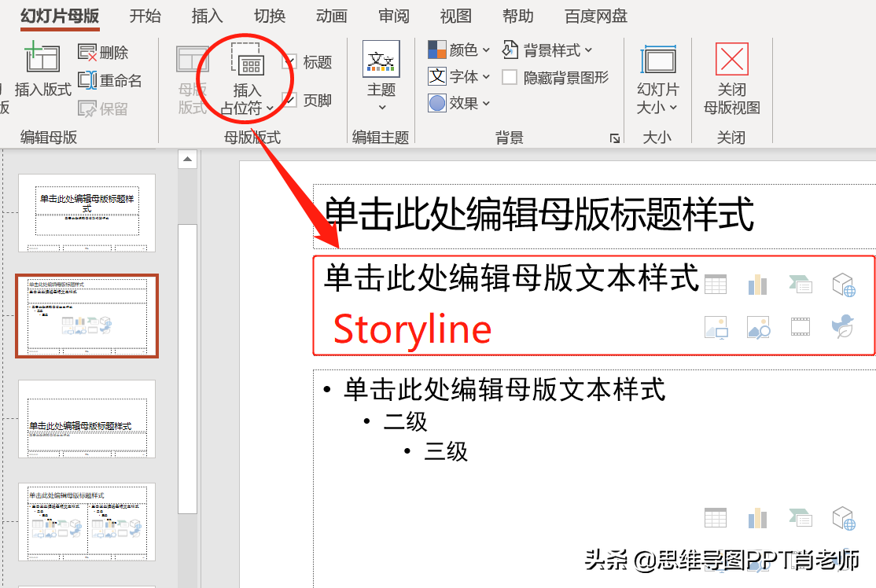
Task: Insert chart icon in the lower content placeholder
Action: [757, 517]
